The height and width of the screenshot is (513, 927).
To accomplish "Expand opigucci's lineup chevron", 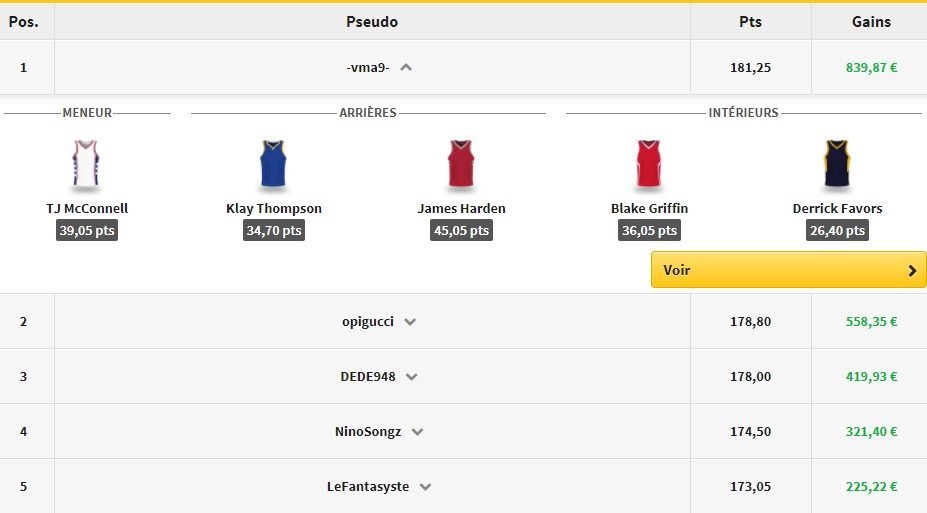I will pyautogui.click(x=410, y=322).
